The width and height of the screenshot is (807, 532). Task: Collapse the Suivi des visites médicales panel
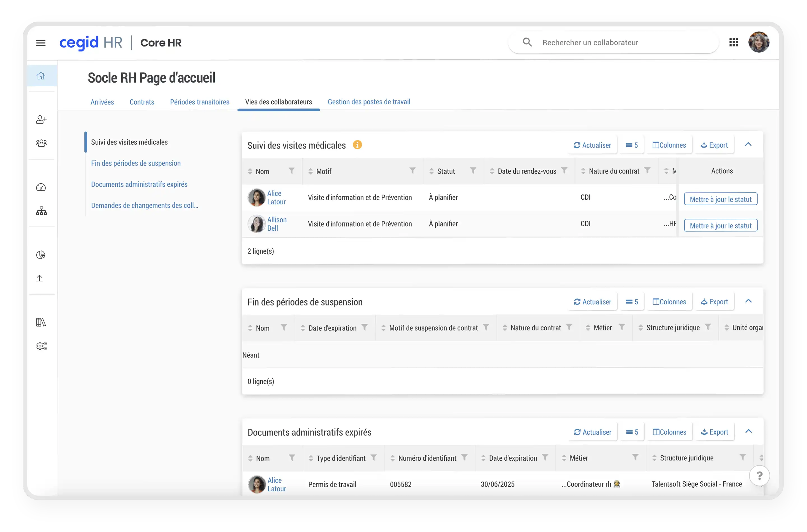coord(748,144)
